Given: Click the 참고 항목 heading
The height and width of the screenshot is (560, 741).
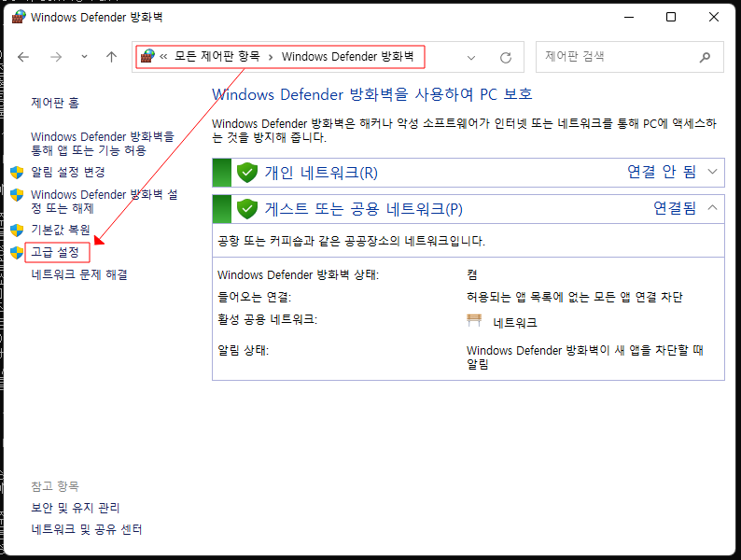Looking at the screenshot, I should [55, 486].
